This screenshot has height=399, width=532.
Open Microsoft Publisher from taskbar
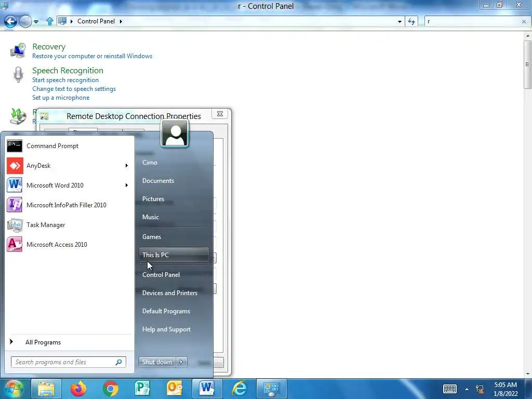(x=142, y=389)
